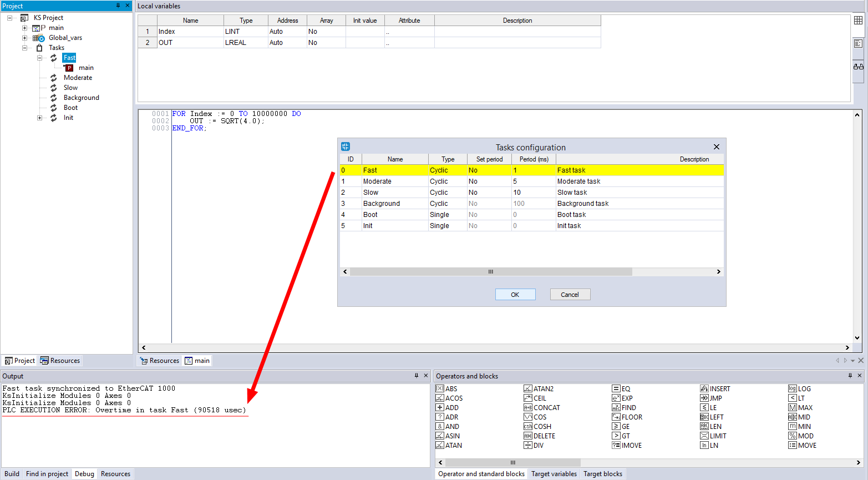Click the FIND block
The width and height of the screenshot is (868, 480).
624,407
